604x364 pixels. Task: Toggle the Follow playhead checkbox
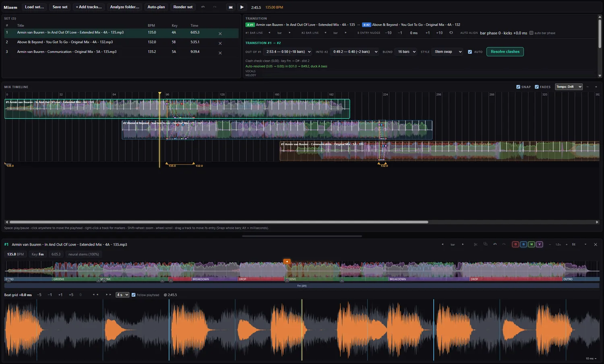tap(134, 295)
